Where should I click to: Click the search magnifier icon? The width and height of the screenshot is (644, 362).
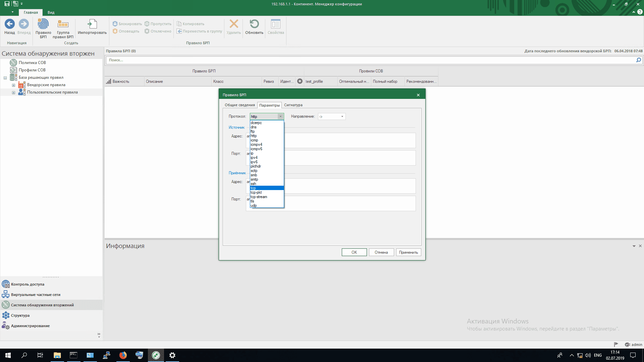point(638,60)
